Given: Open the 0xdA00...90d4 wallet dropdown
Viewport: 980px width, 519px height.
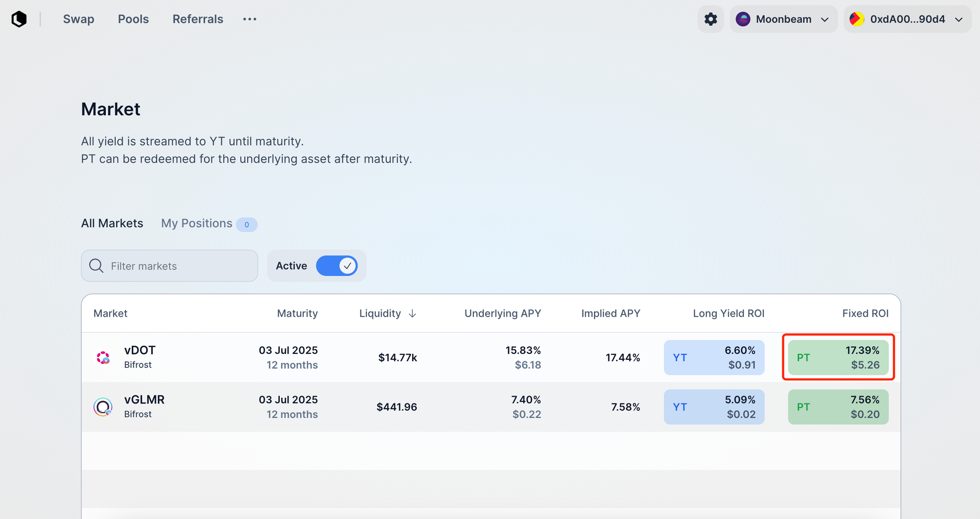Looking at the screenshot, I should [x=907, y=19].
